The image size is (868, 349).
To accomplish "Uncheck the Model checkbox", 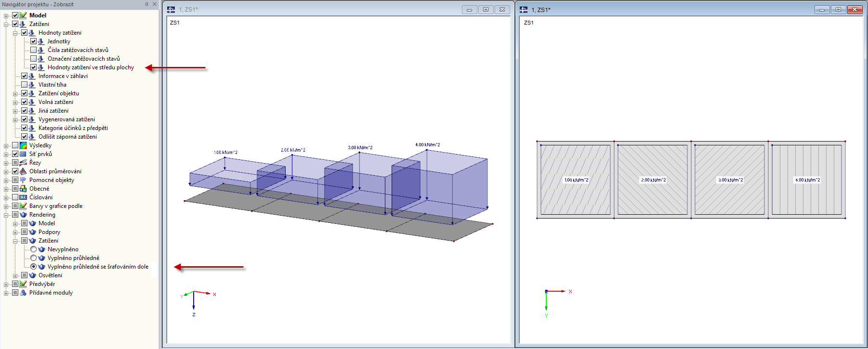I will coord(15,15).
